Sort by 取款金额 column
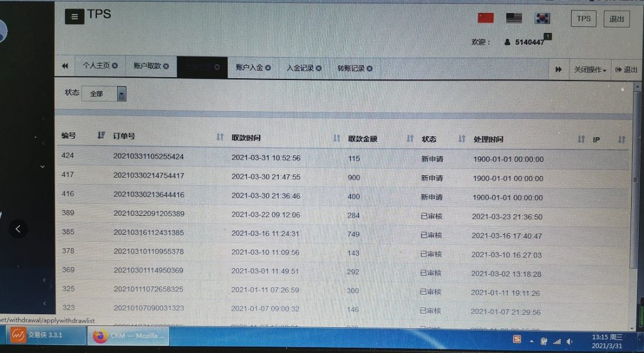The width and height of the screenshot is (644, 353). (410, 138)
